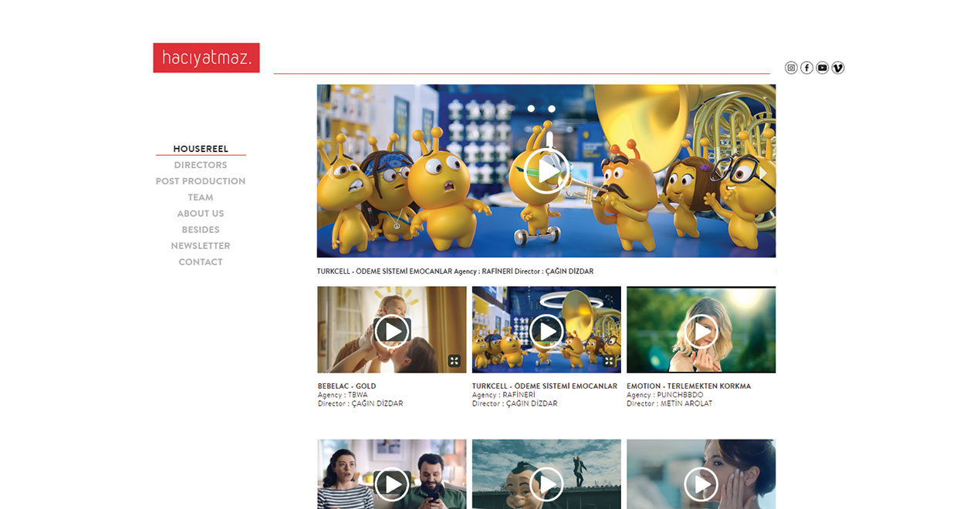
Task: Open the YouTube social icon
Action: 823,68
